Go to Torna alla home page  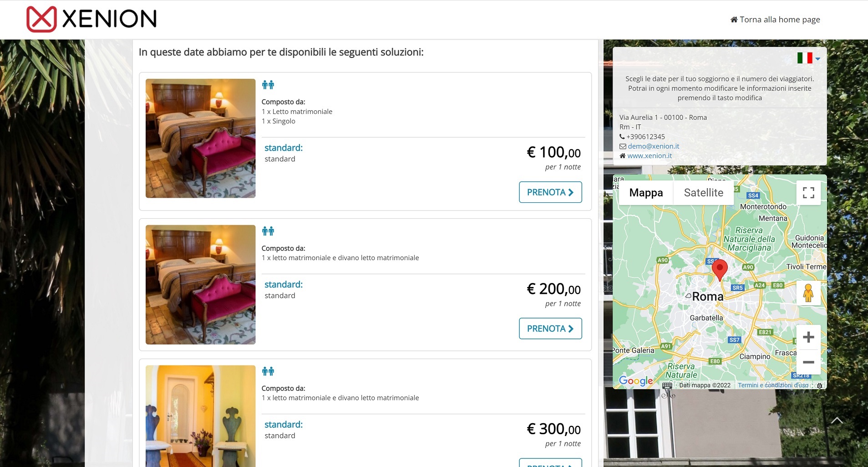[x=775, y=20]
